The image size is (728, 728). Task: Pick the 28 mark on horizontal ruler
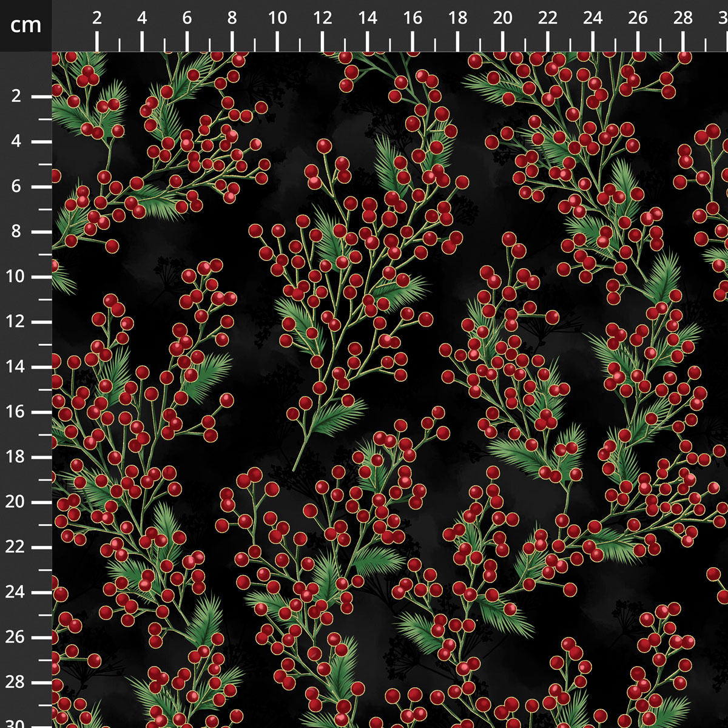click(683, 18)
